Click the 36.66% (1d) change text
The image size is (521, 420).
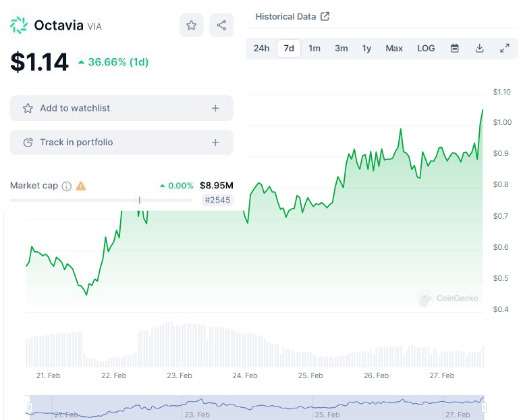click(x=118, y=62)
